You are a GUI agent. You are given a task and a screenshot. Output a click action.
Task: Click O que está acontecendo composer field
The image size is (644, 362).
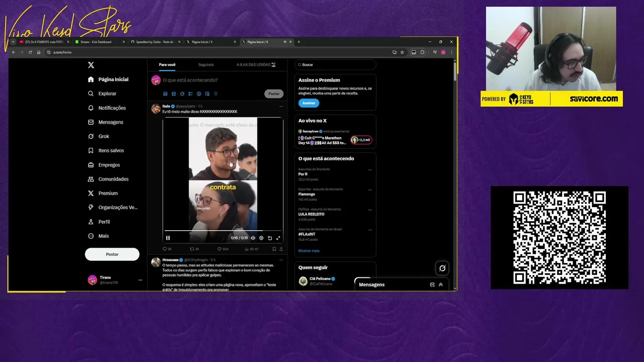(190, 80)
